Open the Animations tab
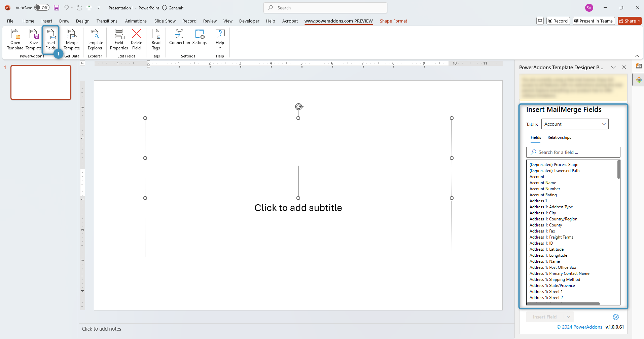The width and height of the screenshot is (644, 339). pyautogui.click(x=136, y=21)
